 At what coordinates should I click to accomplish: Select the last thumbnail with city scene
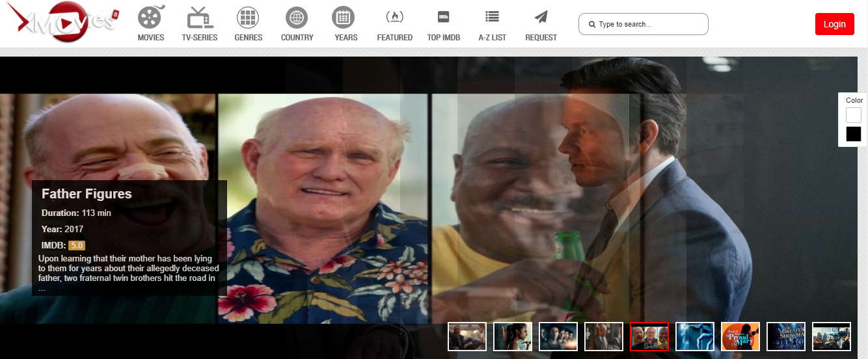pyautogui.click(x=832, y=336)
